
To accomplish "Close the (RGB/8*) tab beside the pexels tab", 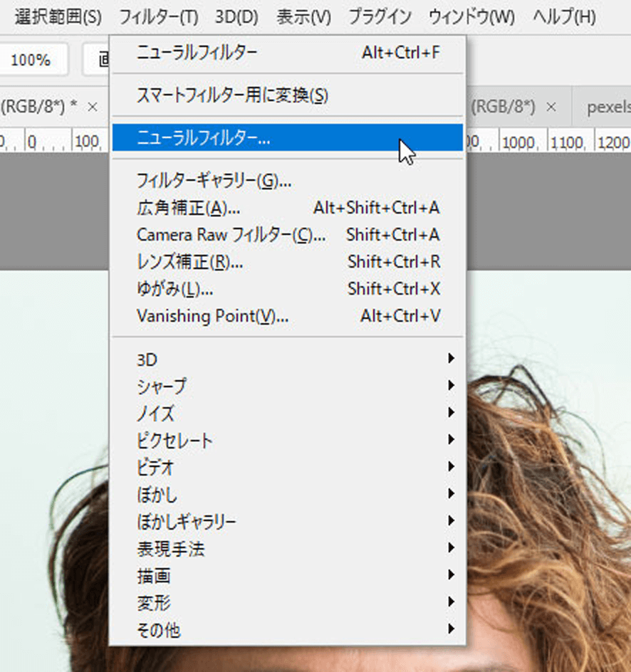I will [551, 107].
